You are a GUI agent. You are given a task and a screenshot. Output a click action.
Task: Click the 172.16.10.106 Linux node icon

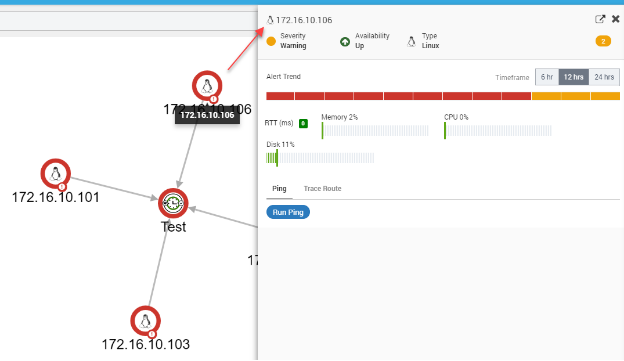(x=207, y=86)
